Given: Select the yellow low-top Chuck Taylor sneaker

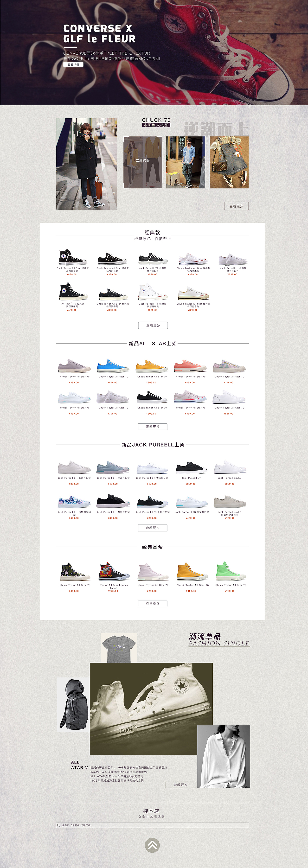Looking at the screenshot, I should coord(152,366).
